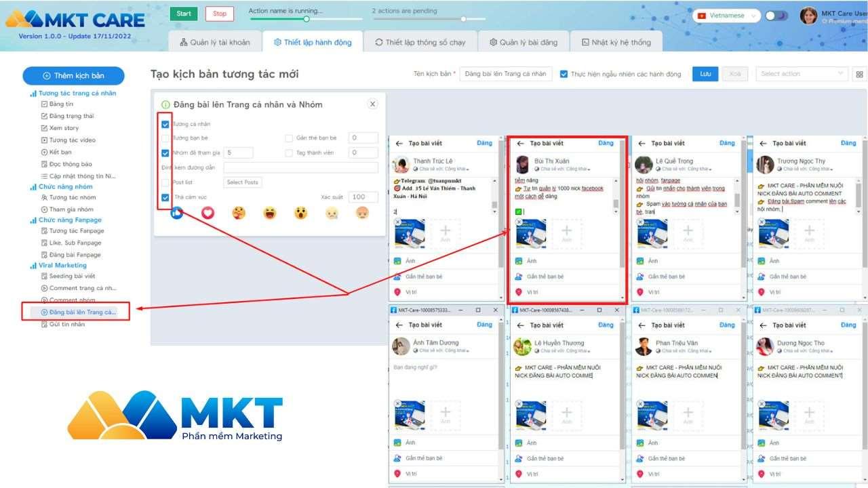Uncheck the Nhóm đã tham gia checkbox
The image size is (868, 488).
tap(165, 153)
